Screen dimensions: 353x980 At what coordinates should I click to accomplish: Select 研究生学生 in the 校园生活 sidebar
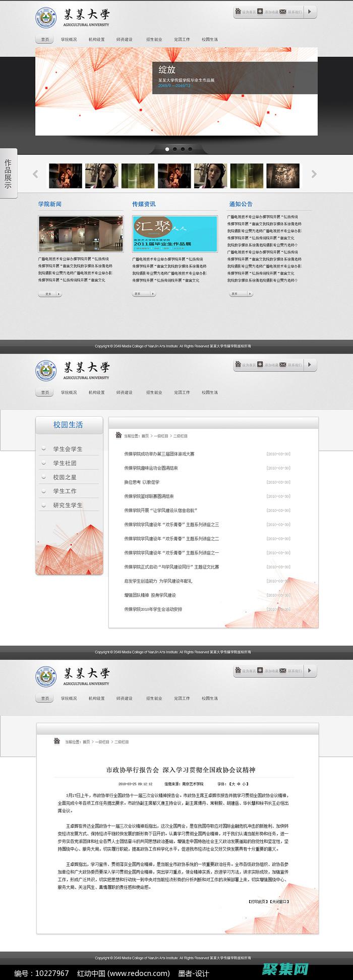point(68,505)
